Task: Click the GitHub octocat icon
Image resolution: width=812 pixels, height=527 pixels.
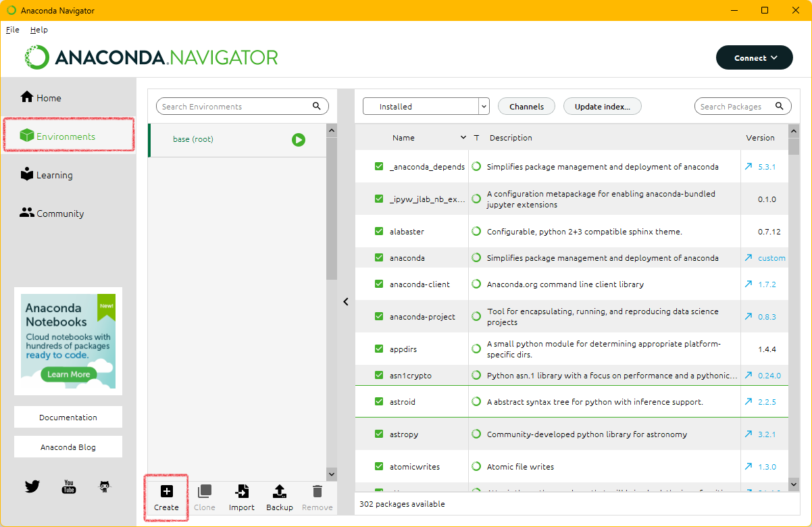Action: pos(105,486)
